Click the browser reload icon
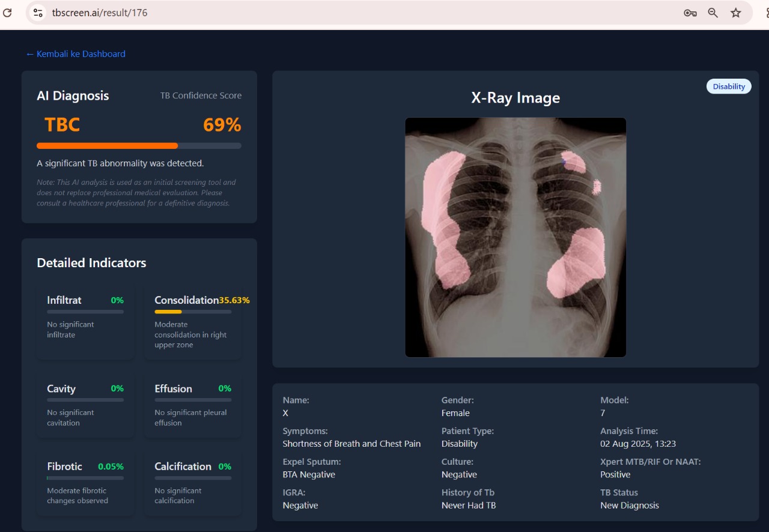 point(7,13)
